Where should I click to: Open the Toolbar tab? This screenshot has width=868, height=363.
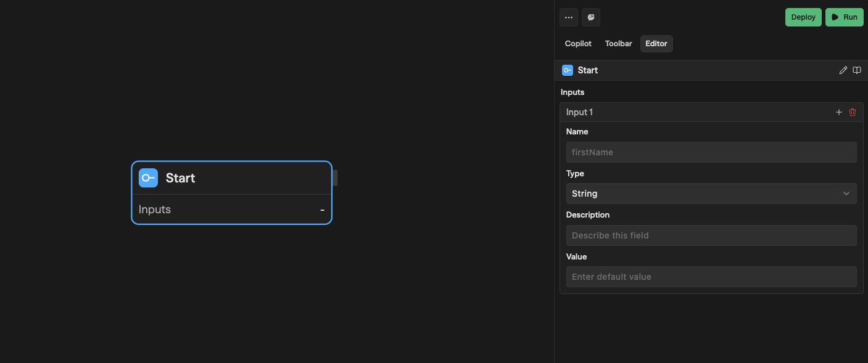click(618, 43)
